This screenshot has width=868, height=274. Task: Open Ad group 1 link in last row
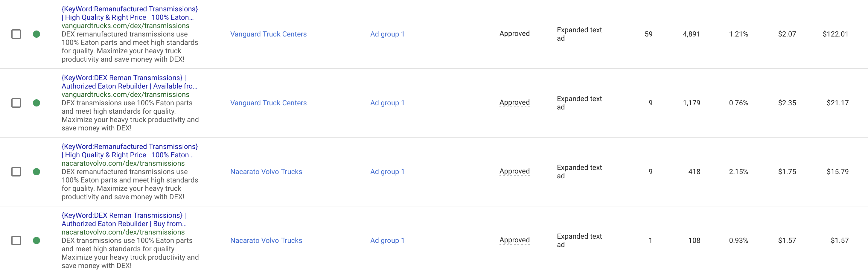pos(387,240)
